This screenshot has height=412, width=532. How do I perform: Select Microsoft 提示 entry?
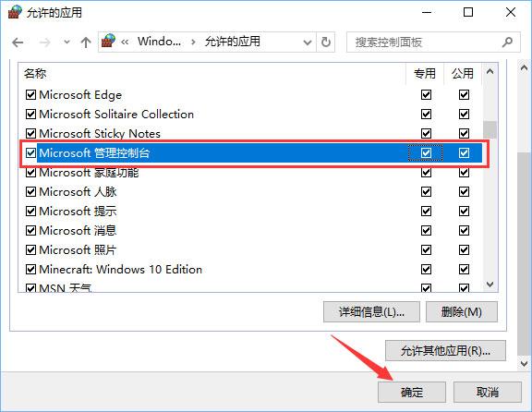coord(78,212)
